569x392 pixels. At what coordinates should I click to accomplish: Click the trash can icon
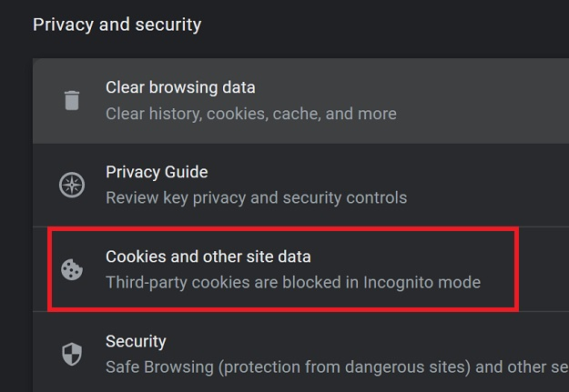[x=71, y=100]
